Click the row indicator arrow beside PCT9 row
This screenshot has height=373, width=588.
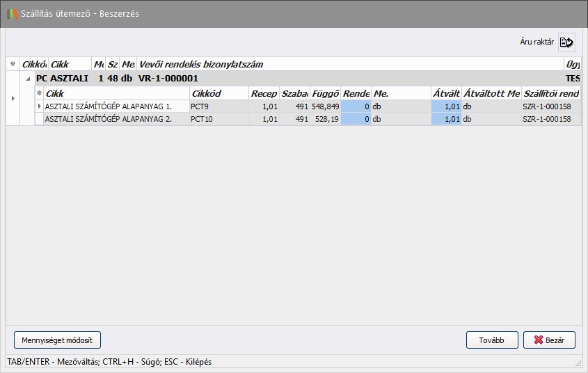point(39,106)
